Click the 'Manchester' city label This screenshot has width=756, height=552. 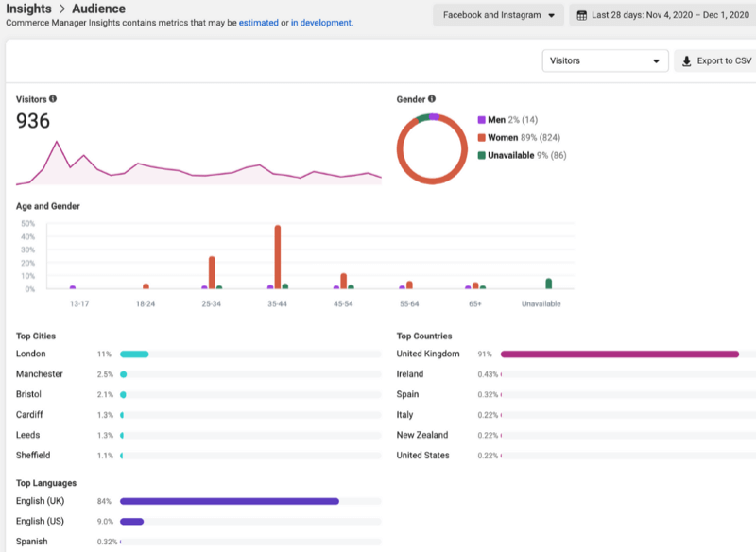[40, 374]
